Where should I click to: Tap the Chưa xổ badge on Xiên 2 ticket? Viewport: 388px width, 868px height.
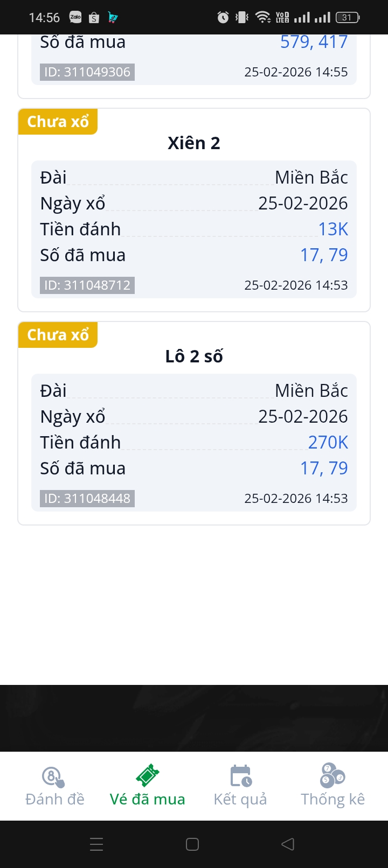(x=58, y=122)
